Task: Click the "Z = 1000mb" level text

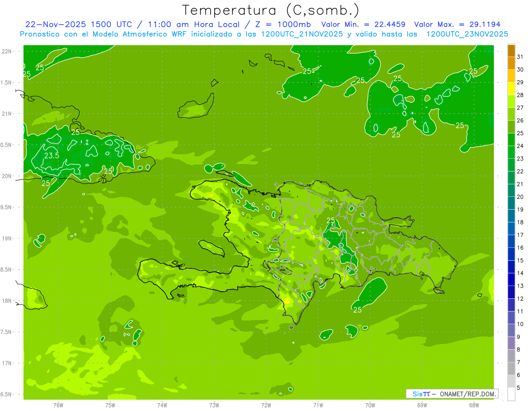Action: 282,24
